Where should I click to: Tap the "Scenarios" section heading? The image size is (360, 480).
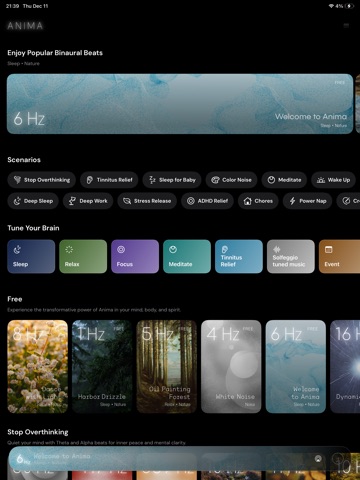point(24,160)
